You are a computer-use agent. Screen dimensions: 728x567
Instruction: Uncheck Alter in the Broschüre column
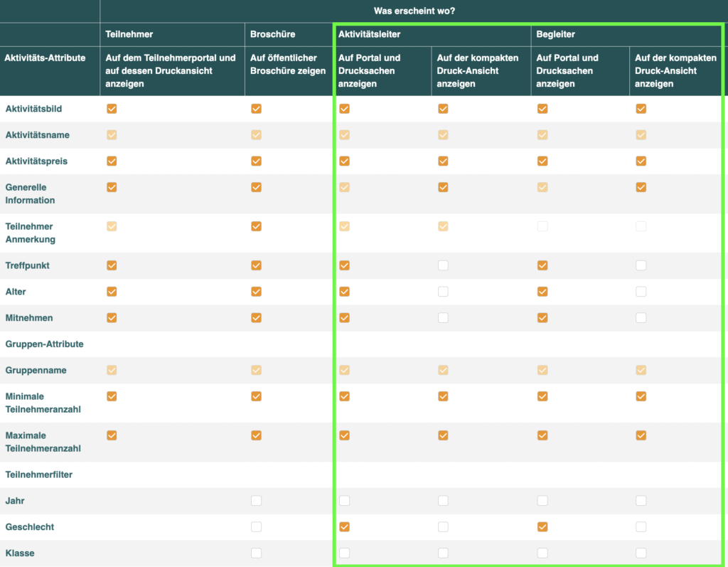point(256,292)
